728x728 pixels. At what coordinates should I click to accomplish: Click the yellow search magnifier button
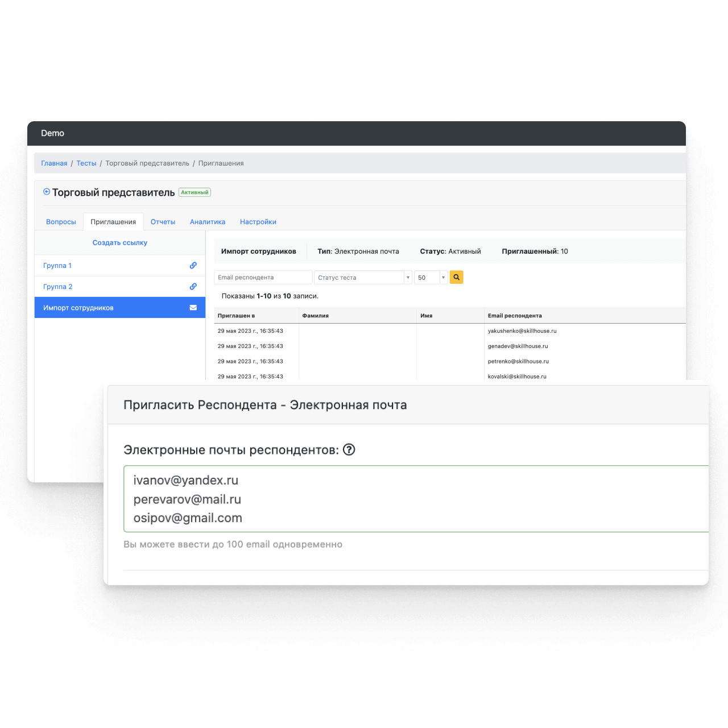(456, 278)
